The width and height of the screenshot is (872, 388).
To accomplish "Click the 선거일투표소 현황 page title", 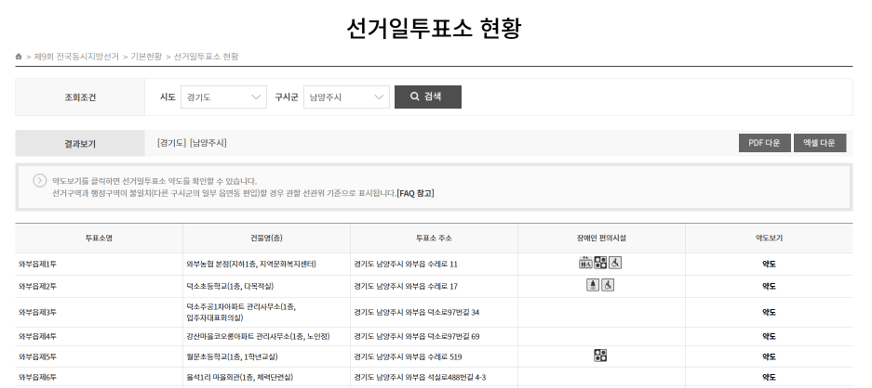I will [x=434, y=28].
